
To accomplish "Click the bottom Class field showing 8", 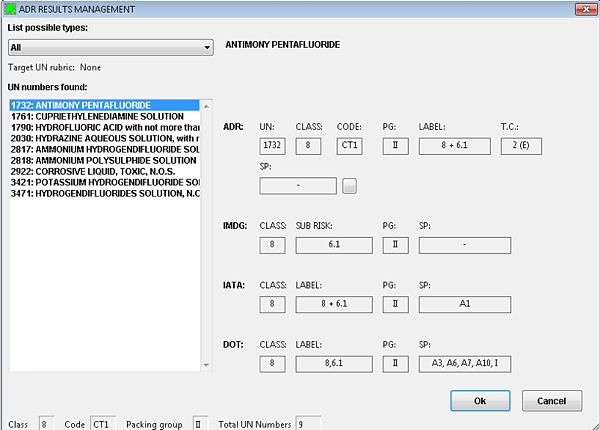I will (x=46, y=424).
